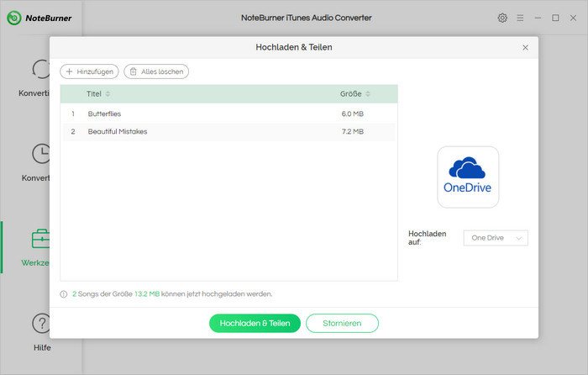Open the Hilfe question mark sidebar item
The width and height of the screenshot is (588, 375).
click(x=42, y=331)
